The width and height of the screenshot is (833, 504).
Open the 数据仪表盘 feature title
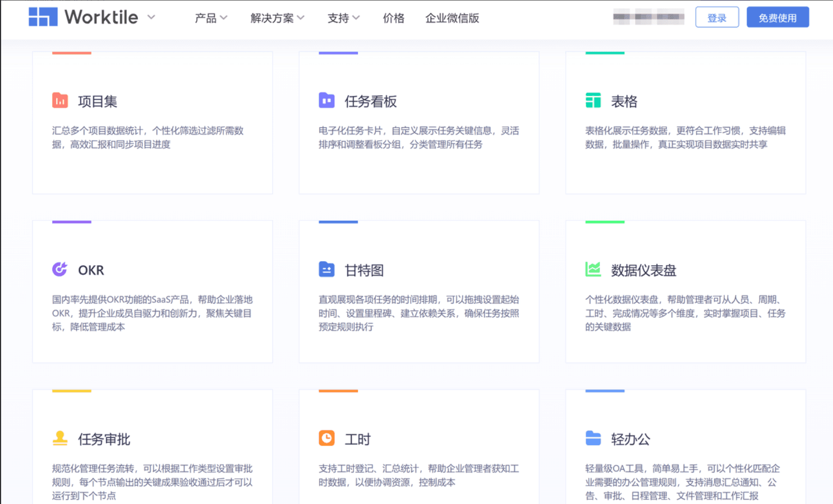(644, 270)
